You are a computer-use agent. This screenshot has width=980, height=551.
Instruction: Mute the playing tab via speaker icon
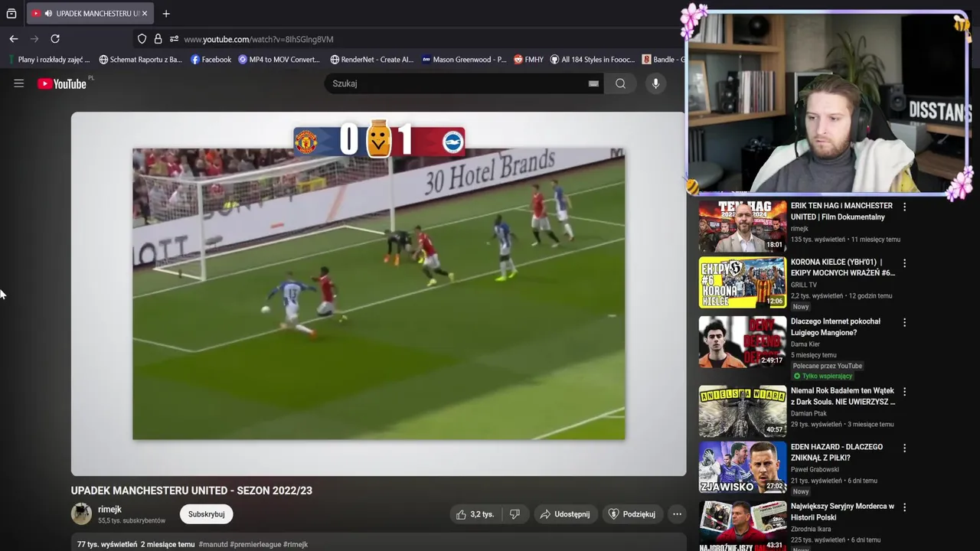48,14
